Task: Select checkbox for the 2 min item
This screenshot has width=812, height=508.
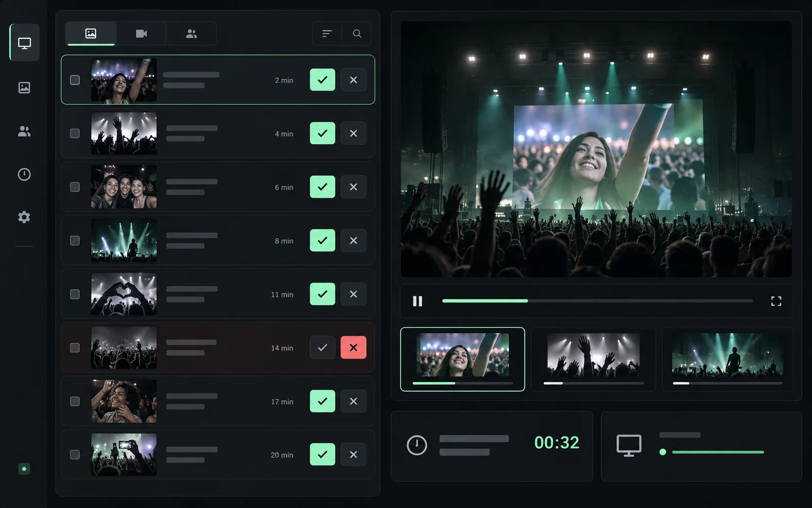Action: [75, 80]
